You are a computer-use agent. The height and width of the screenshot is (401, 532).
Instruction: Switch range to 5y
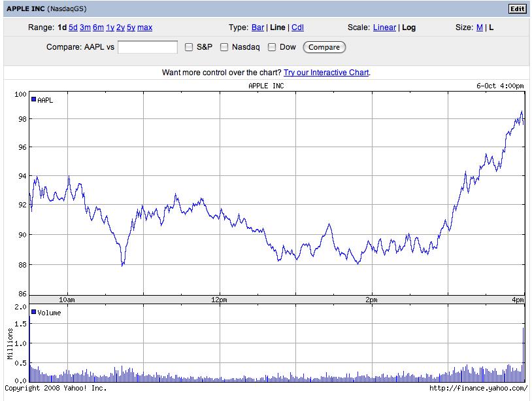(x=131, y=27)
